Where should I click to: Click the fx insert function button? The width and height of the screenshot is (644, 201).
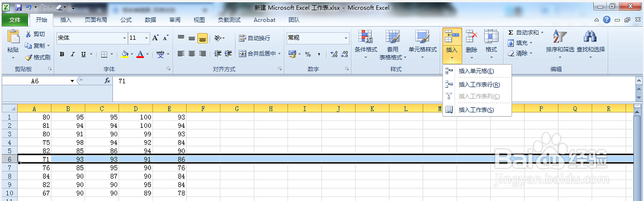(107, 81)
